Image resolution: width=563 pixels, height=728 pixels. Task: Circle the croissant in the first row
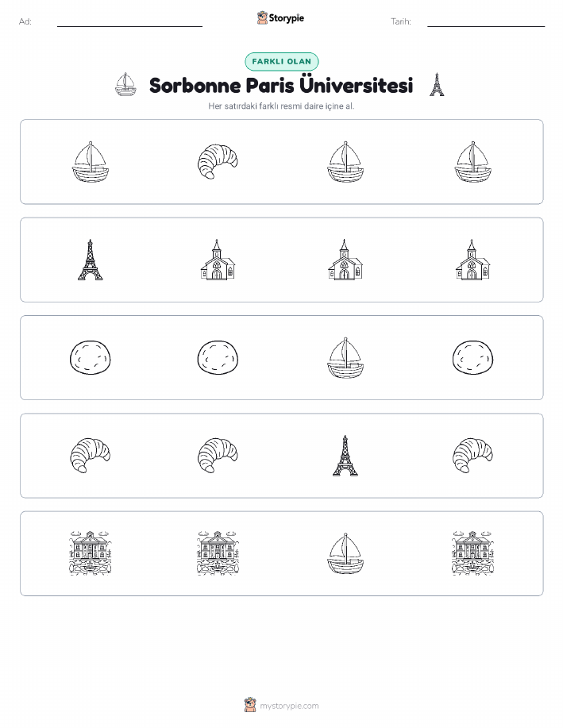218,162
